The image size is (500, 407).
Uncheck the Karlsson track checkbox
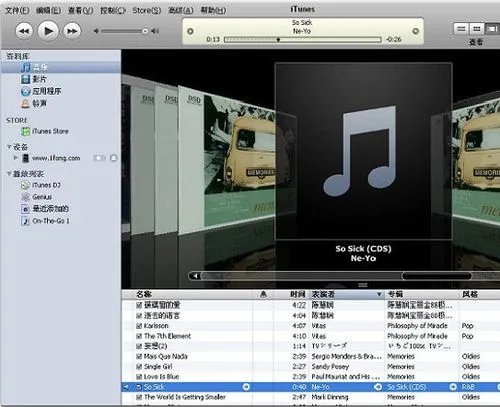pyautogui.click(x=139, y=326)
